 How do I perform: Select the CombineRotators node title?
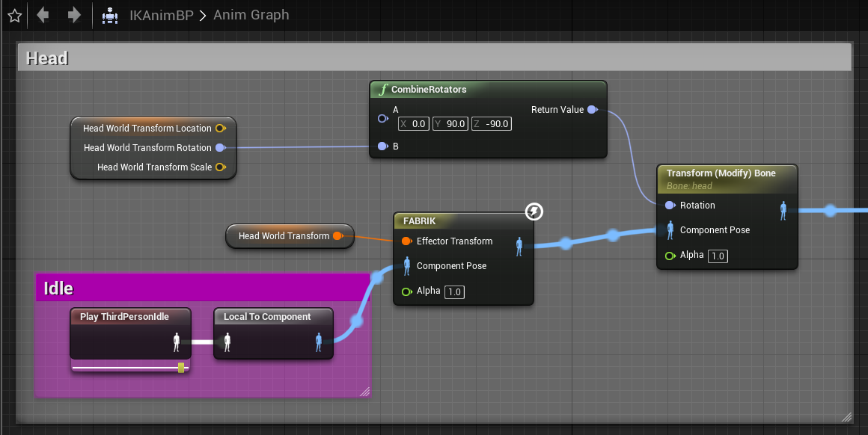click(429, 90)
